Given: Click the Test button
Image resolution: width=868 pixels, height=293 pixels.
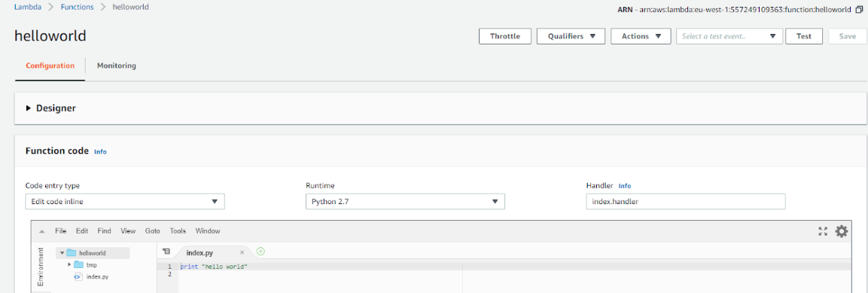Looking at the screenshot, I should click(804, 36).
